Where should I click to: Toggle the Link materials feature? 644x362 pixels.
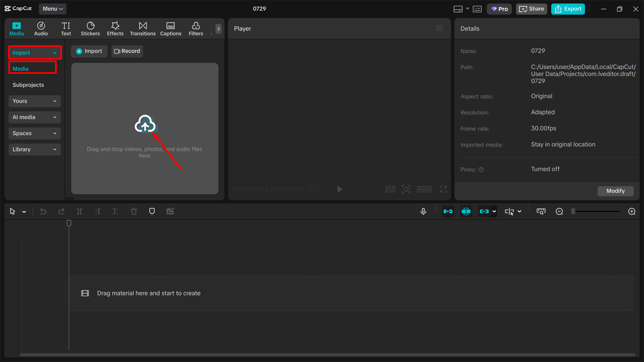485,211
